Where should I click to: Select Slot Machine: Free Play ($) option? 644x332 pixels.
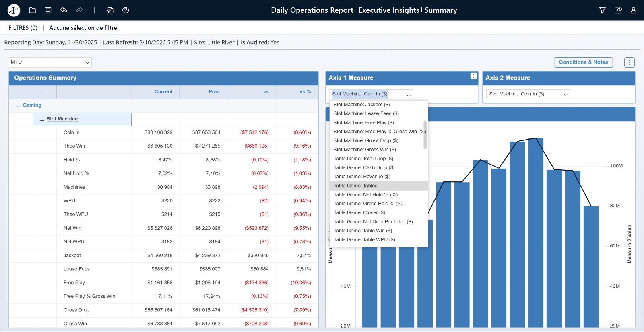pos(379,122)
